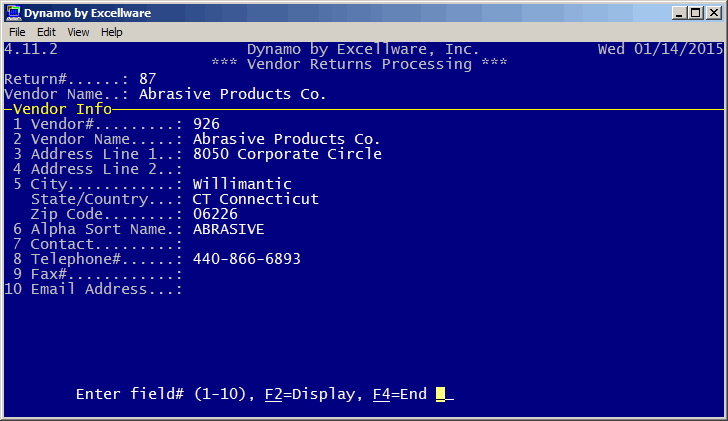Click the Dynamo application icon in title bar
This screenshot has height=421, width=728.
pos(13,13)
